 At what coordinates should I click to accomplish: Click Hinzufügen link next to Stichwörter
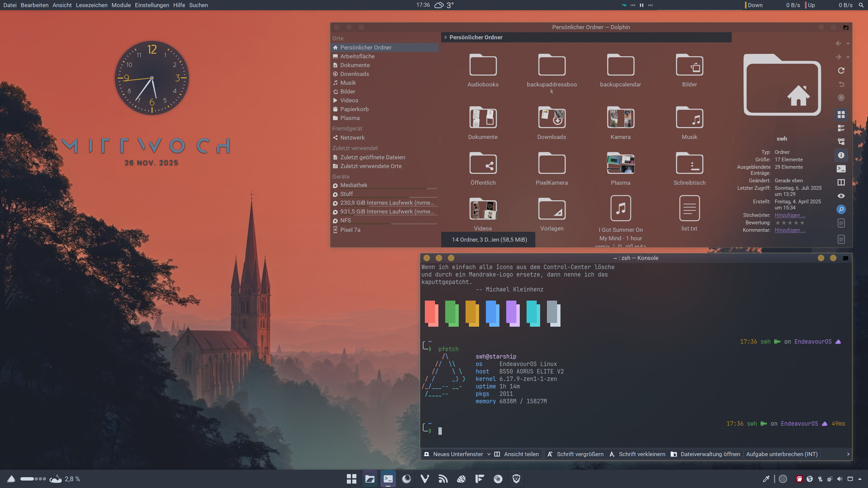tap(790, 215)
